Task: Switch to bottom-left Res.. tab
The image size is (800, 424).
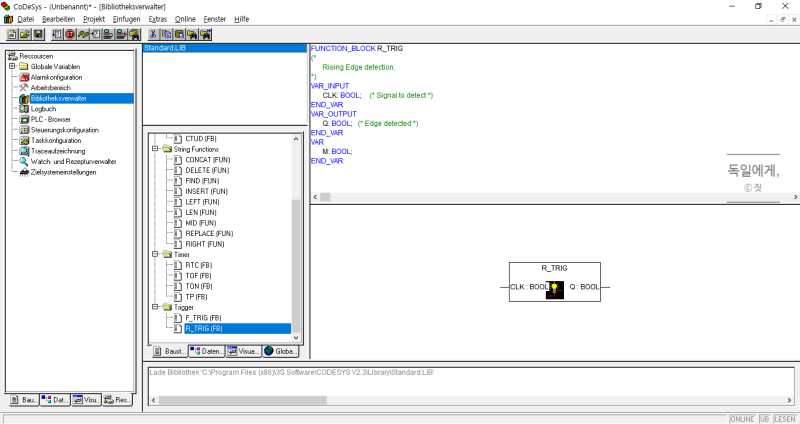Action: pyautogui.click(x=117, y=400)
